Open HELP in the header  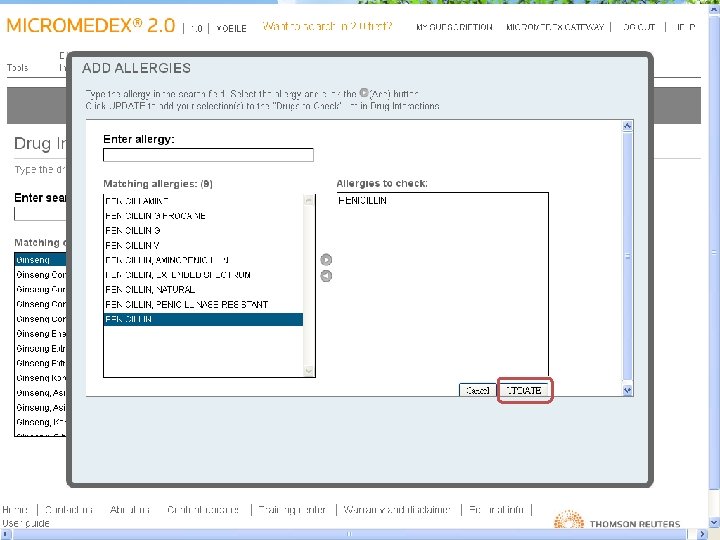(686, 27)
